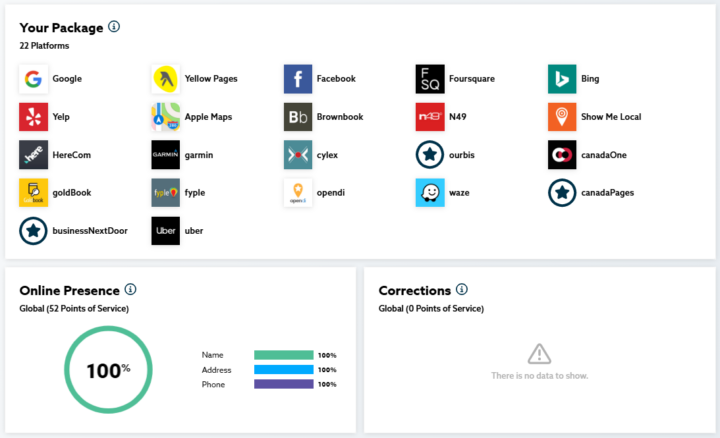
Task: Click info icon beside Corrections heading
Action: [x=462, y=289]
